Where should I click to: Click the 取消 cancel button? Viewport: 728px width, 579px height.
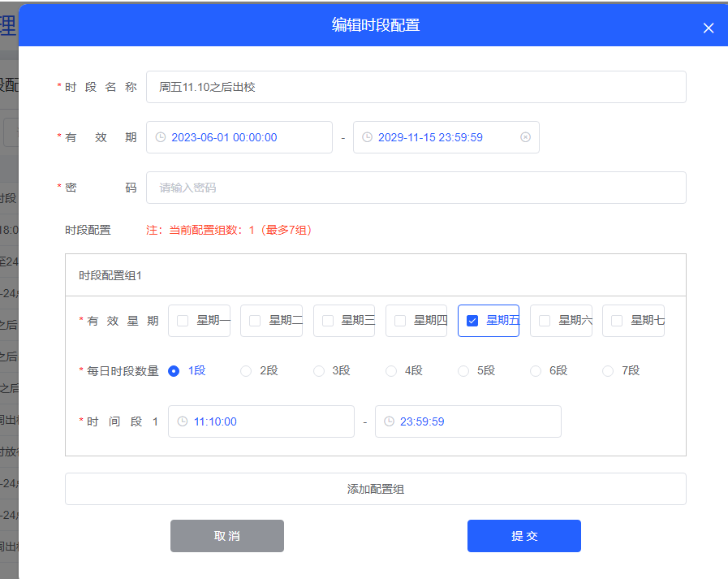[x=227, y=536]
